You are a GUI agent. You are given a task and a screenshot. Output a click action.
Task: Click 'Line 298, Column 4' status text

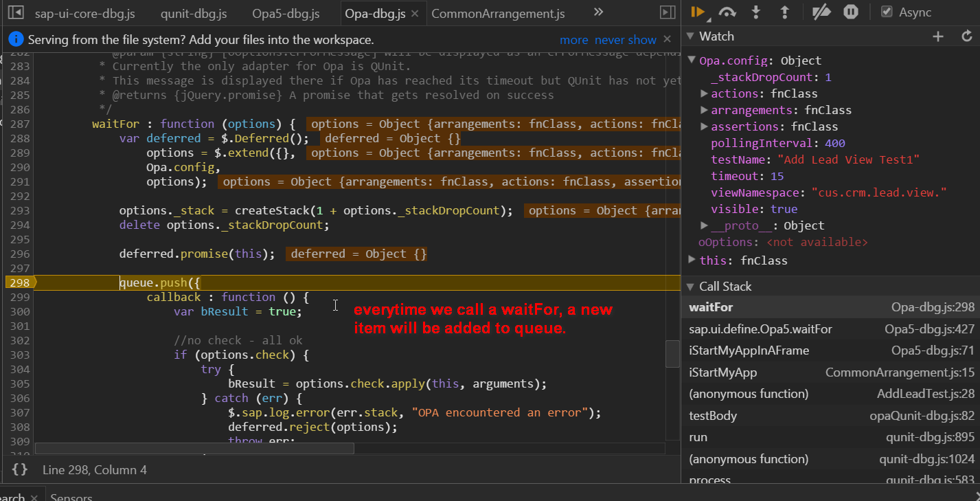pyautogui.click(x=95, y=470)
